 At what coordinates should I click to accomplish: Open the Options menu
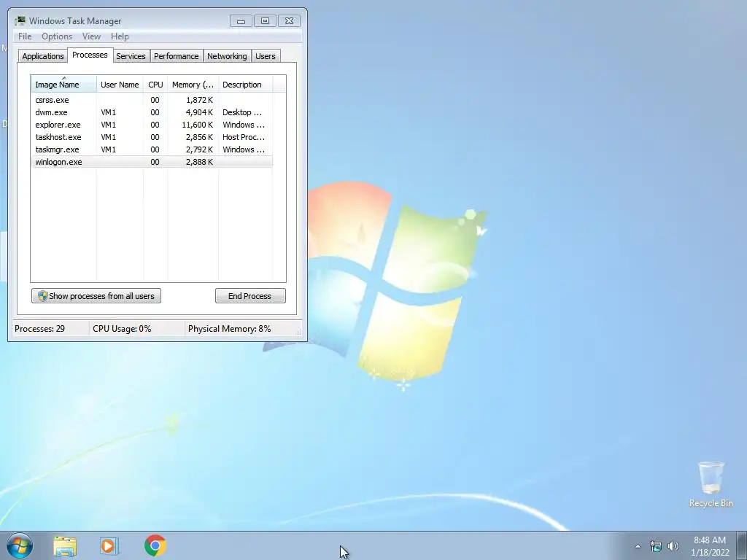pos(57,36)
